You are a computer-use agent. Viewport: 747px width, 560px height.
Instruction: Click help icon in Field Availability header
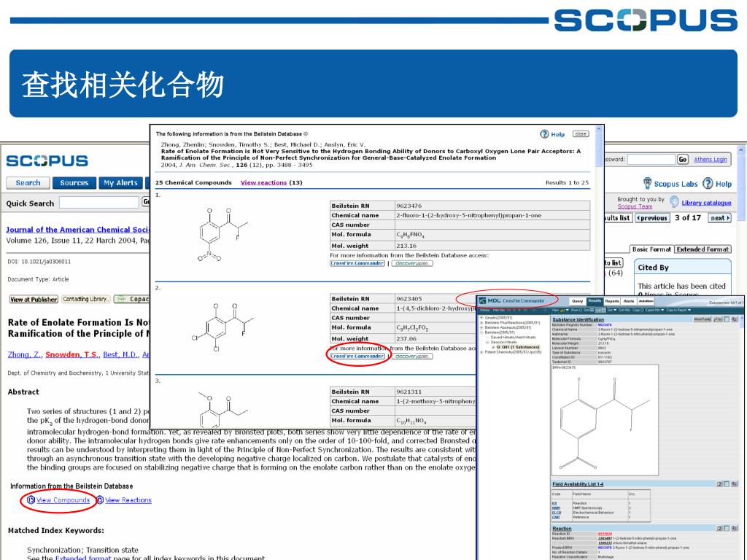point(719,484)
